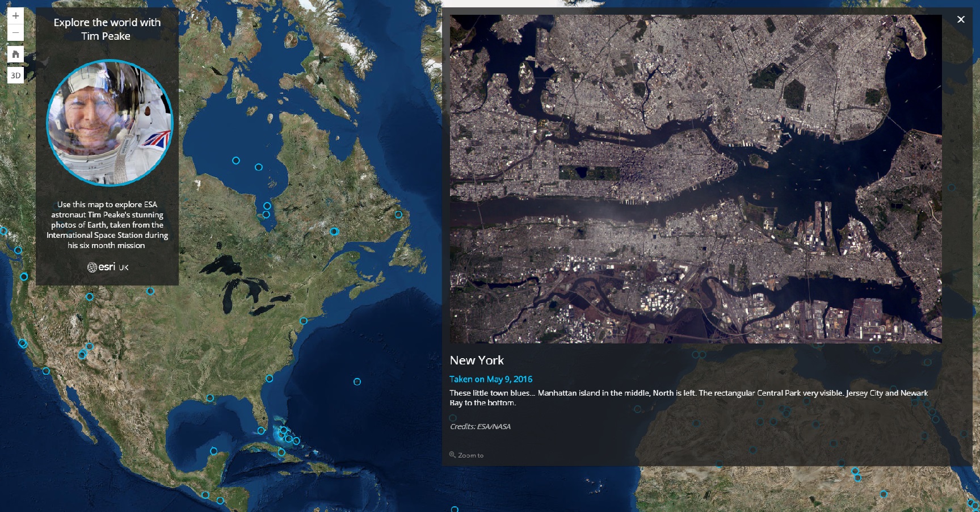Open the marker on the Georgia-Florida Atlantic coast

pos(270,379)
